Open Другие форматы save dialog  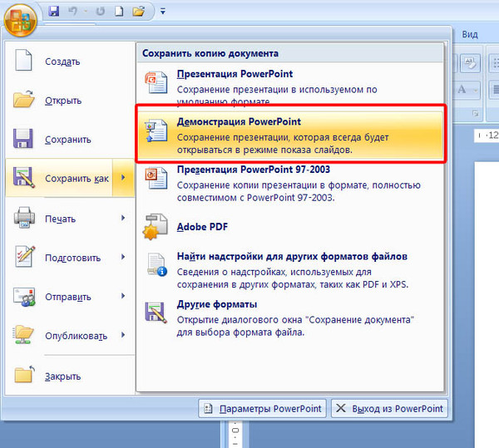(x=290, y=318)
